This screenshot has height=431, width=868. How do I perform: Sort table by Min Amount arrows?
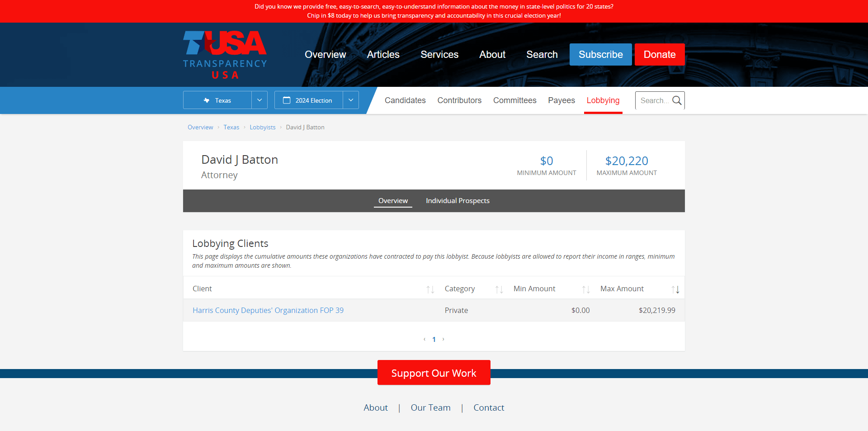pyautogui.click(x=586, y=289)
